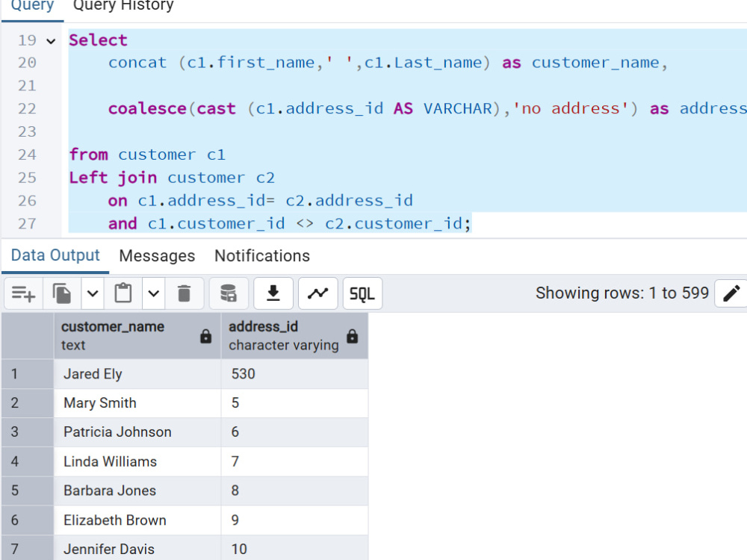Switch to the Query tab
This screenshot has height=560, width=747.
(x=32, y=7)
